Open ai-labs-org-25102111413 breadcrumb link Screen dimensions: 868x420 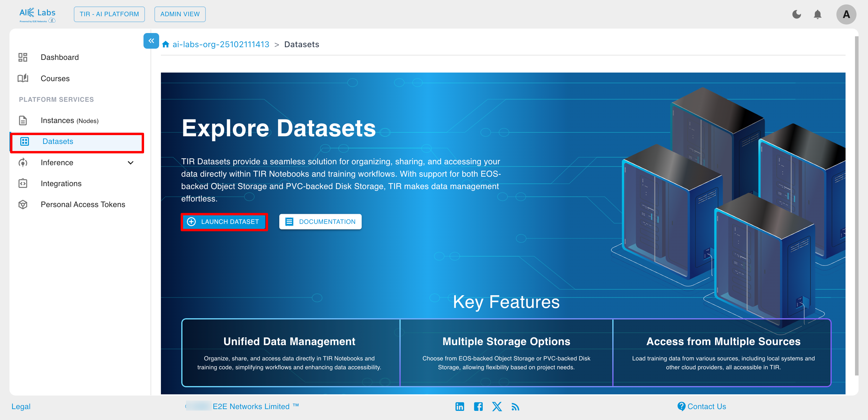(x=221, y=45)
